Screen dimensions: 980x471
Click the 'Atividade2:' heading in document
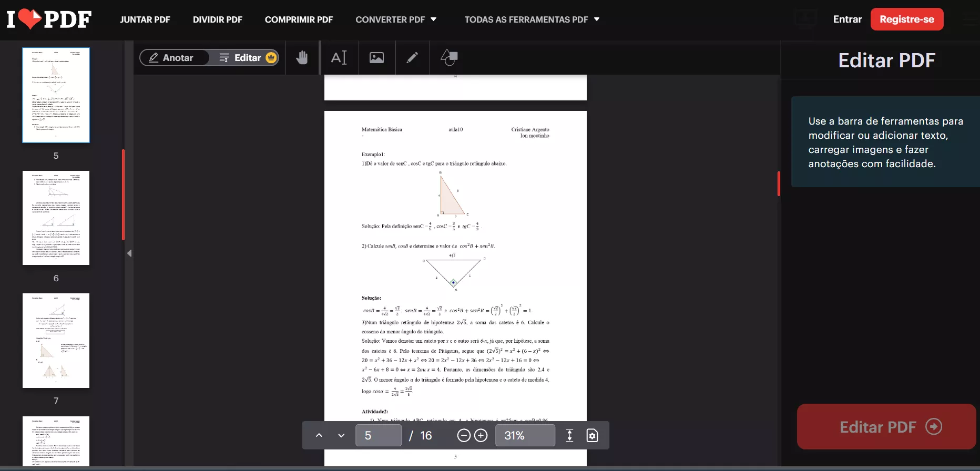click(375, 412)
